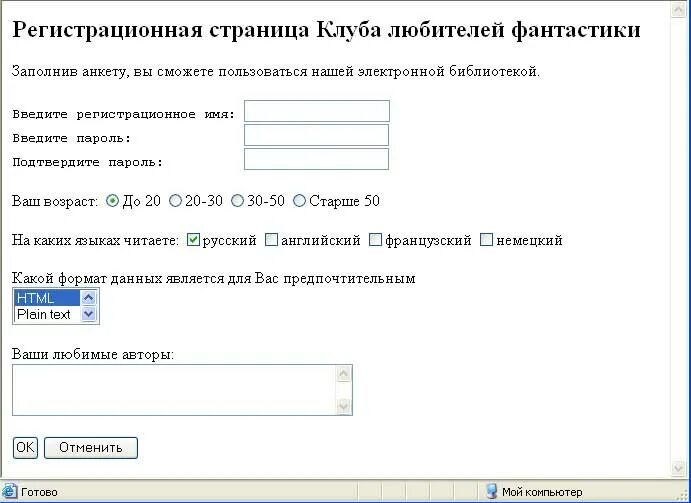Click the 'Заполнив анкету' intro sentence
691x503 pixels.
[276, 71]
